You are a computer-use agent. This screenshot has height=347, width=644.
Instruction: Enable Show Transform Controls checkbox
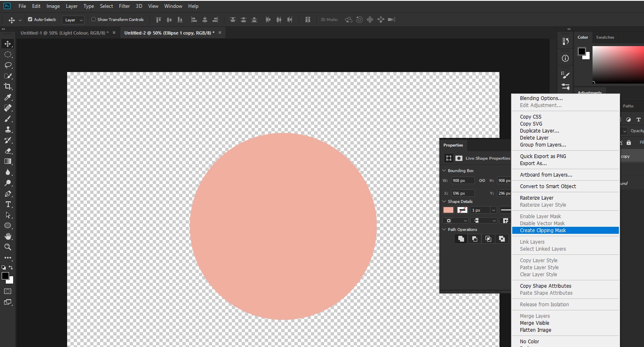93,19
